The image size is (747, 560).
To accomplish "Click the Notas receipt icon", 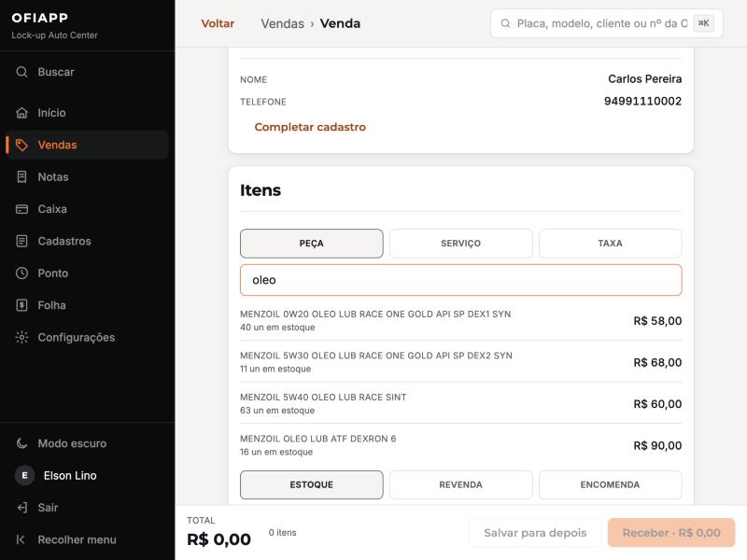I will click(21, 177).
